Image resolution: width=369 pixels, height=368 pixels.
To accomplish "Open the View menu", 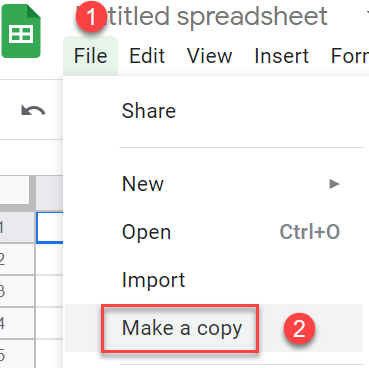I will (209, 56).
